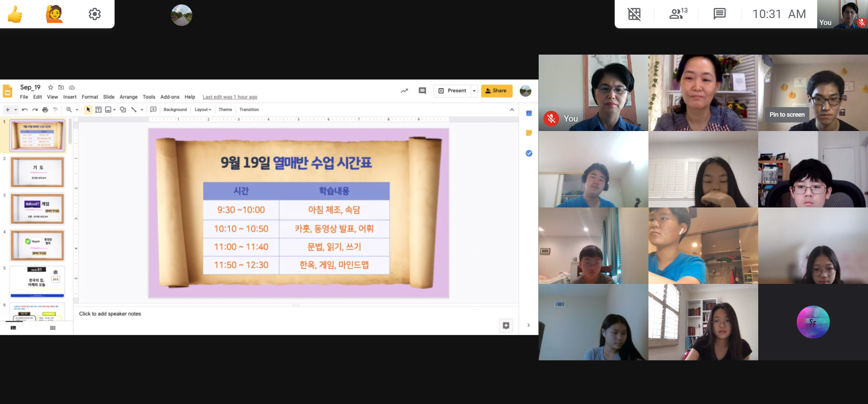Open the comment history icon
The height and width of the screenshot is (404, 868).
click(422, 91)
